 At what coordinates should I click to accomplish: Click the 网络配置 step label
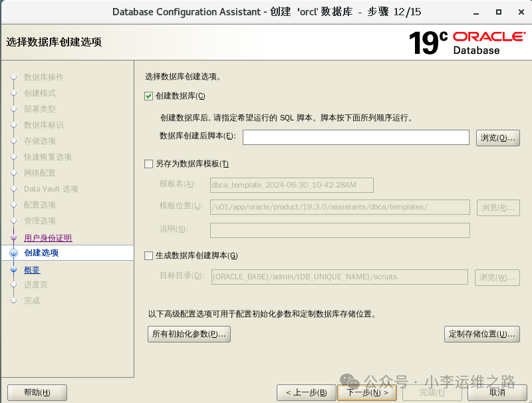click(40, 173)
